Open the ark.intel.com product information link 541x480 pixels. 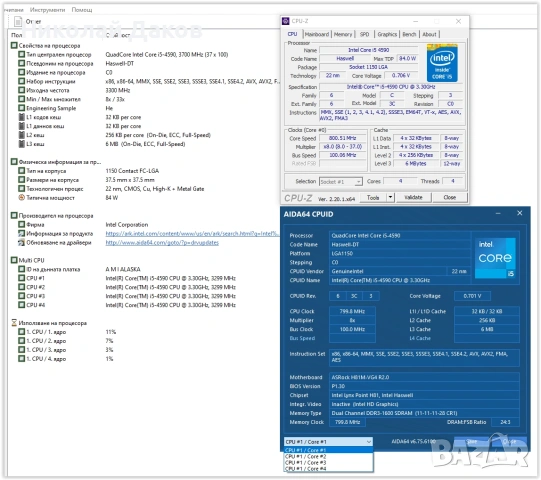(x=191, y=234)
